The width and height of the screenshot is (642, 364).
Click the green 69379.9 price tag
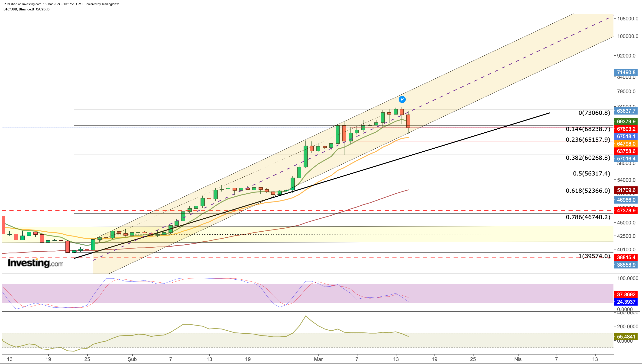pos(626,121)
